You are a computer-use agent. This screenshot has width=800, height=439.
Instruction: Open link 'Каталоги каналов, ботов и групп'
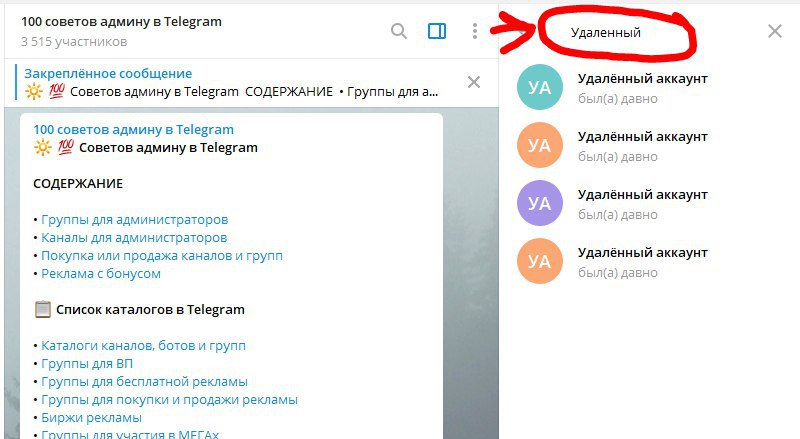(x=143, y=346)
